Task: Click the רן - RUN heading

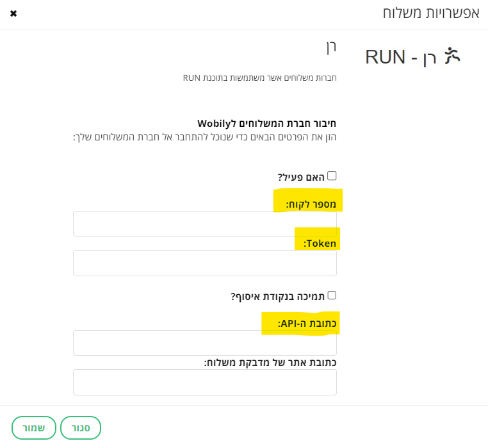Action: tap(401, 57)
